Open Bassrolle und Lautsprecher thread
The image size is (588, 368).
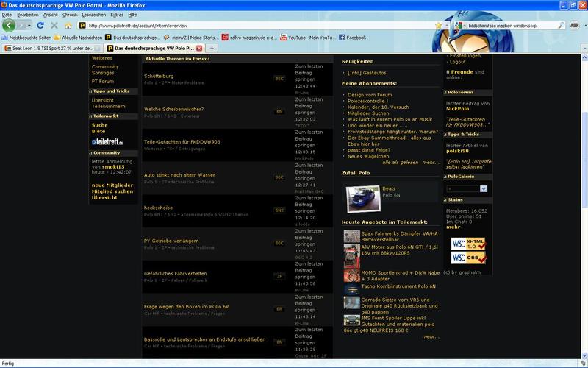[x=204, y=339]
